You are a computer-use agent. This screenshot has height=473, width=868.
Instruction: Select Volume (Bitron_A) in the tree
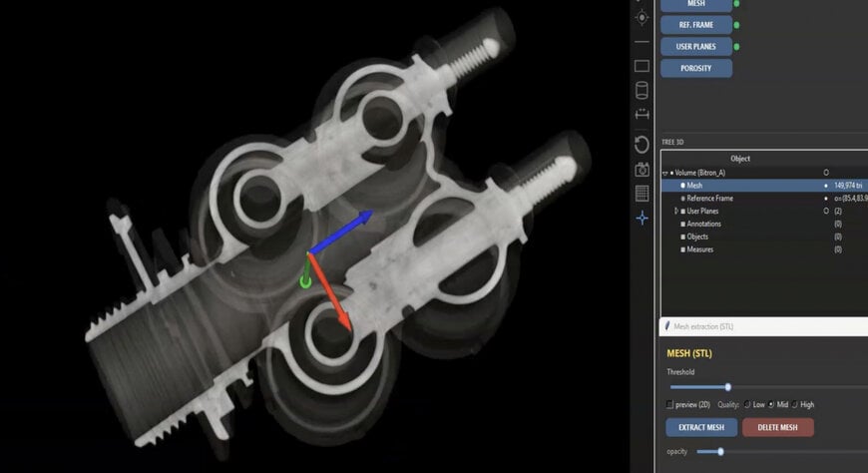click(x=699, y=173)
